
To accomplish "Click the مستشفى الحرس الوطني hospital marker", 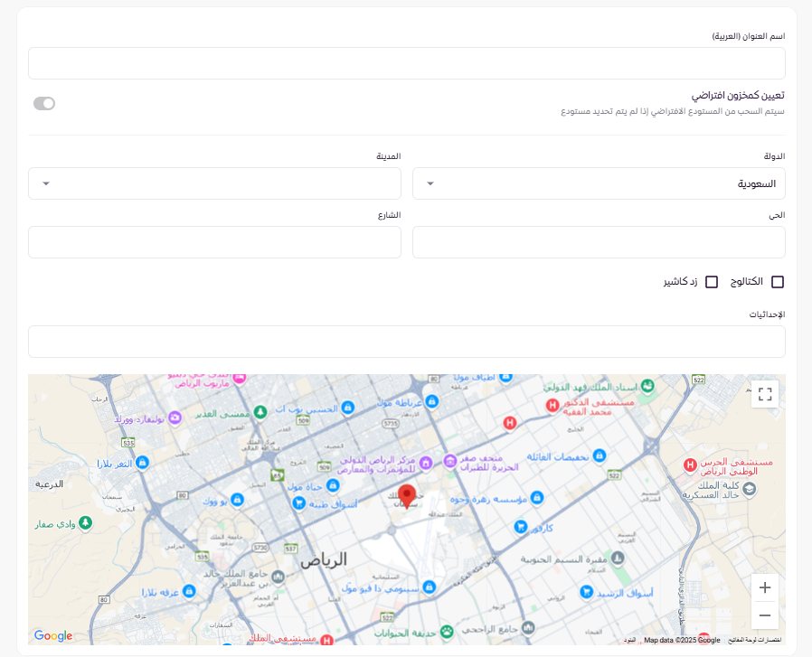I will (690, 465).
